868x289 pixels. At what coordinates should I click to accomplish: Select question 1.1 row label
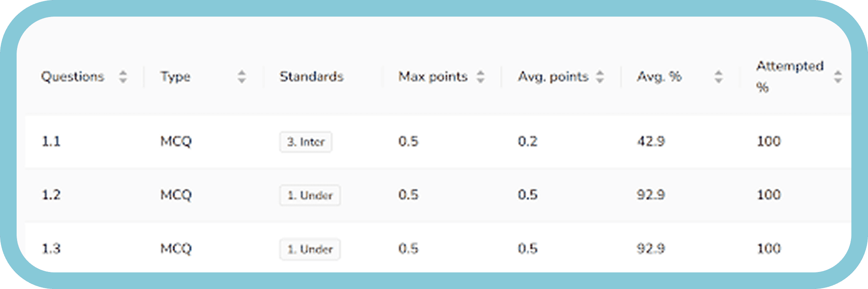tap(51, 142)
